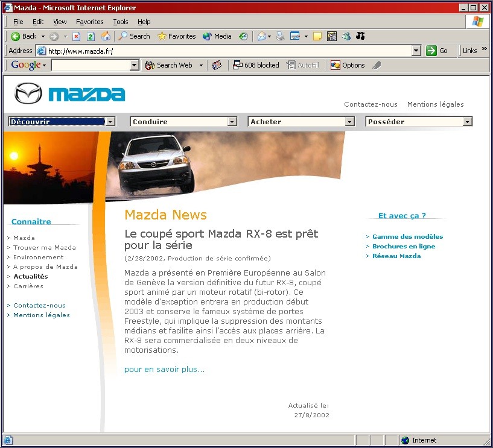
Task: Click top Mentions légales link
Action: tap(436, 104)
